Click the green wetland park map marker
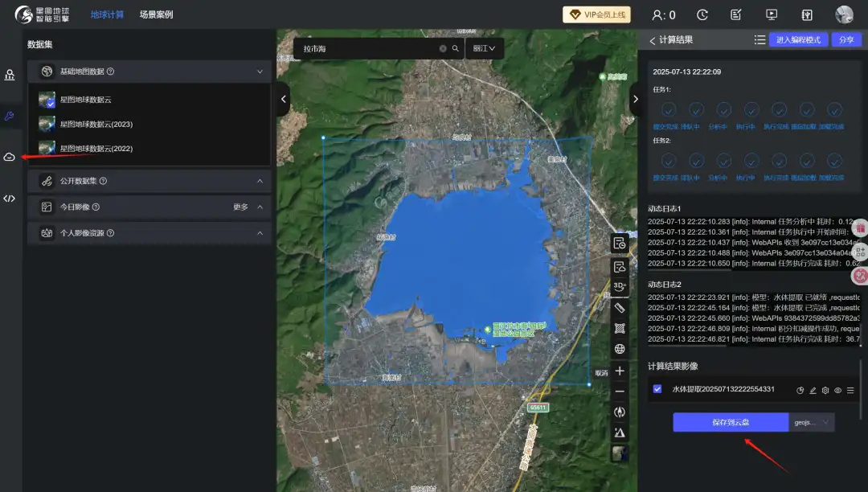The image size is (868, 492). tap(487, 330)
